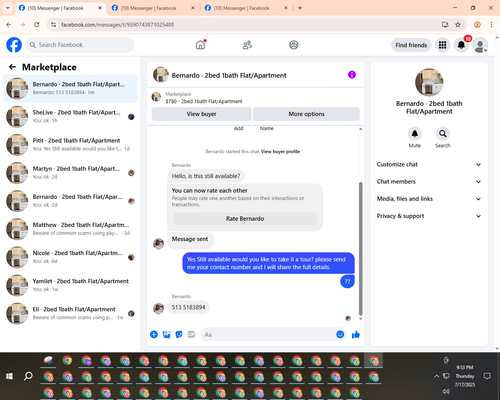500x400 pixels.
Task: Mute this chat with bell icon
Action: coord(415,134)
